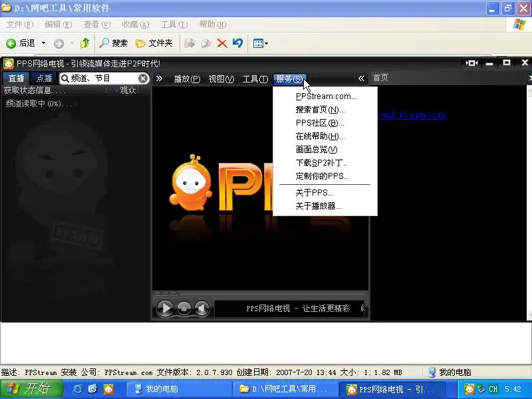Select 关于播放器... menu entry
This screenshot has height=399, width=532.
[x=325, y=206]
